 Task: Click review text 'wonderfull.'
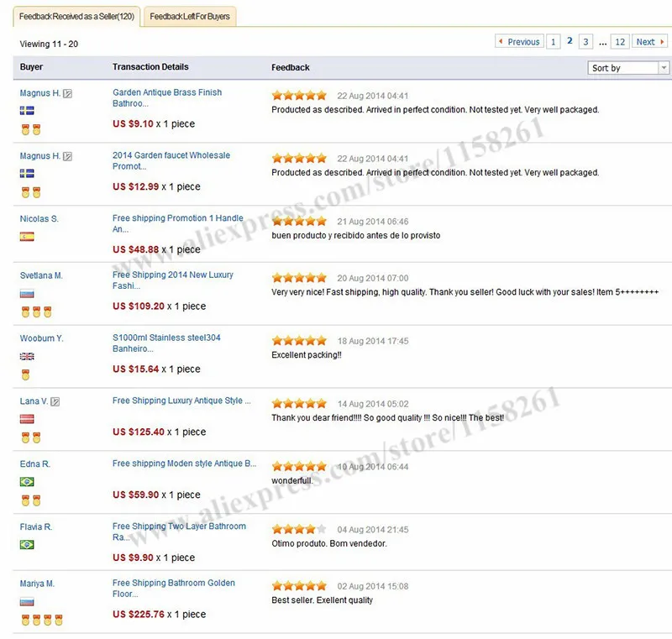point(292,480)
